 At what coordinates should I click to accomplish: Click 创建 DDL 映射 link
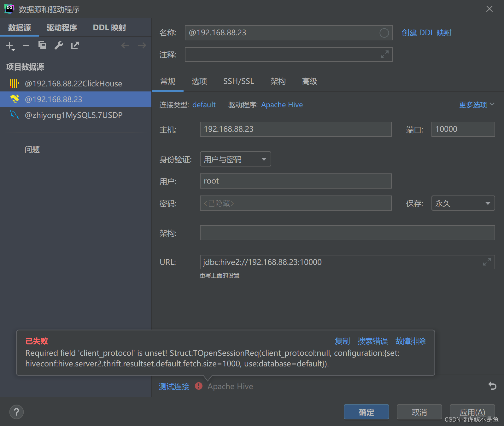(x=426, y=33)
